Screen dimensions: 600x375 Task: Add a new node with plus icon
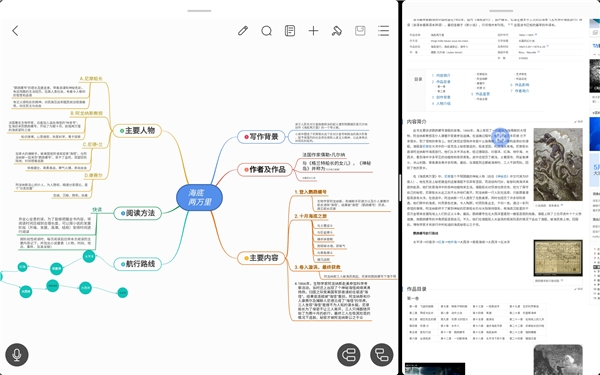[313, 31]
